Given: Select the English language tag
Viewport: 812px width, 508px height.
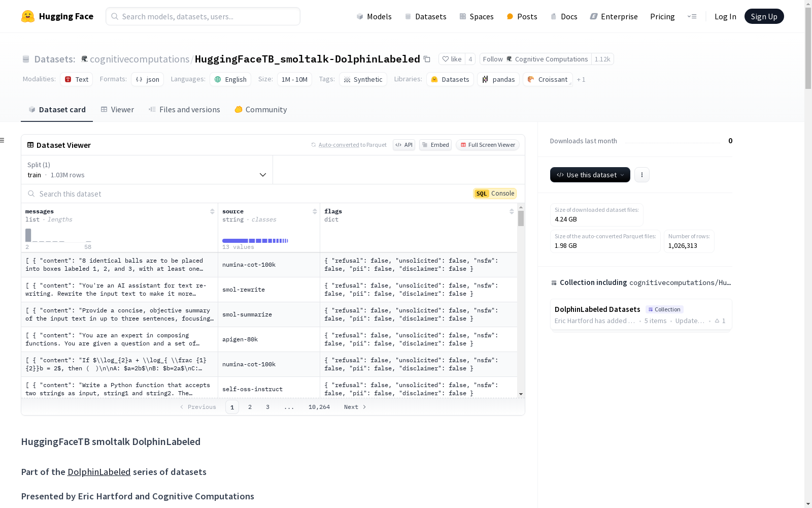Looking at the screenshot, I should 230,79.
